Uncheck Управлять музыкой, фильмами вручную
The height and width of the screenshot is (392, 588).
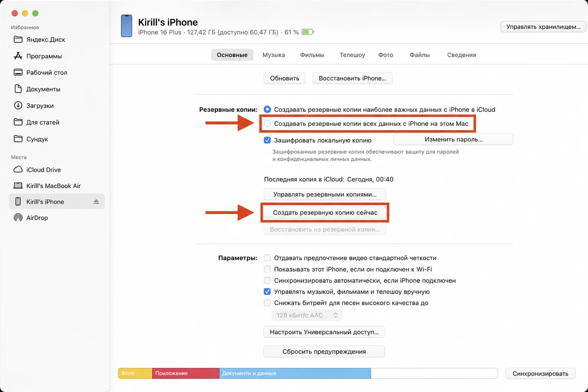coord(267,292)
